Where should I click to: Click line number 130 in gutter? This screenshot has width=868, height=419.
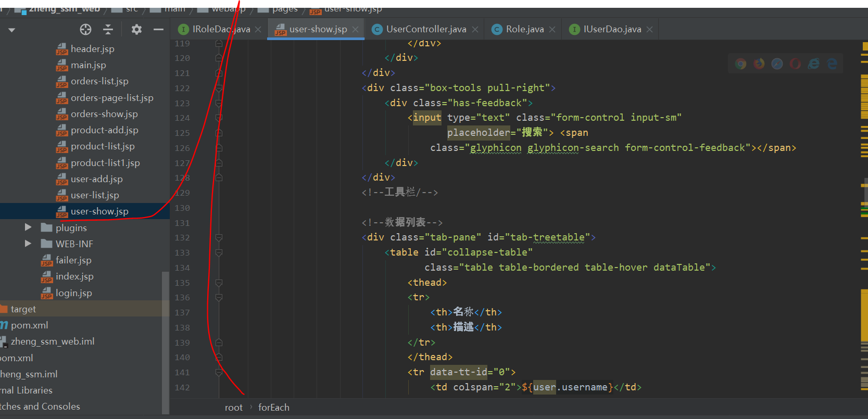[182, 208]
